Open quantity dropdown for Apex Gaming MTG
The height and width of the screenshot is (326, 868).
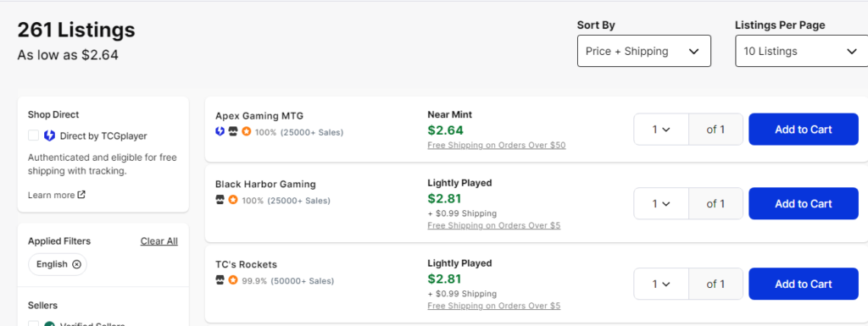(x=661, y=130)
